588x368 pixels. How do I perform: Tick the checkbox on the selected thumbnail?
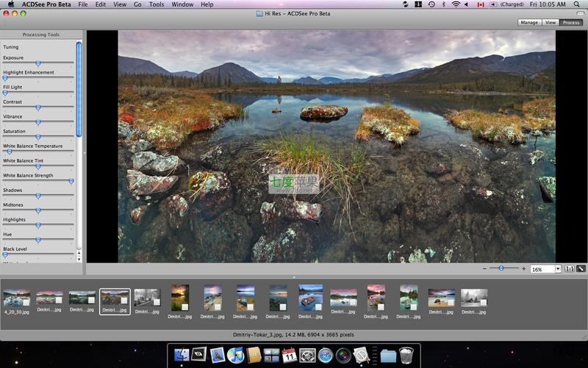123,300
